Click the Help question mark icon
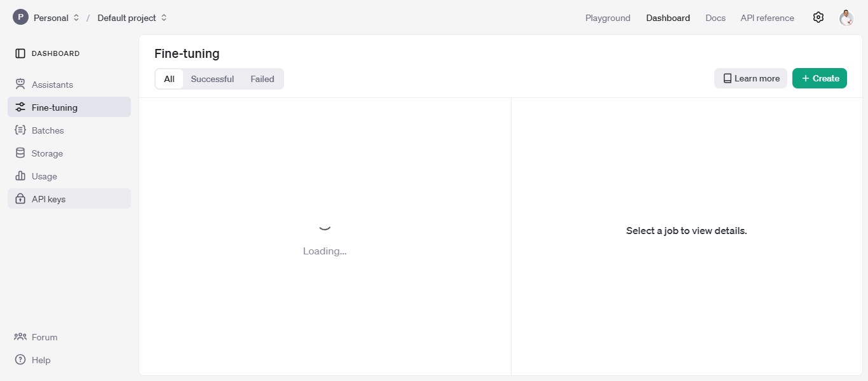This screenshot has height=381, width=868. (20, 360)
